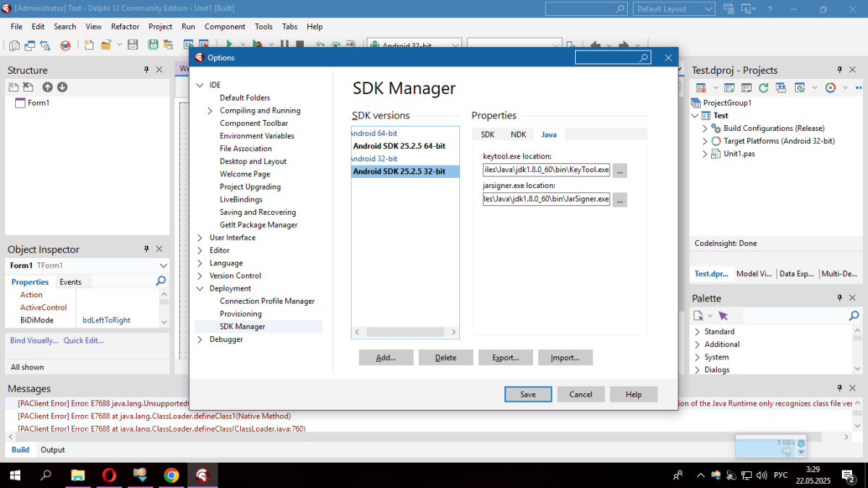The height and width of the screenshot is (488, 868).
Task: Collapse the Deployment options node
Action: point(200,288)
